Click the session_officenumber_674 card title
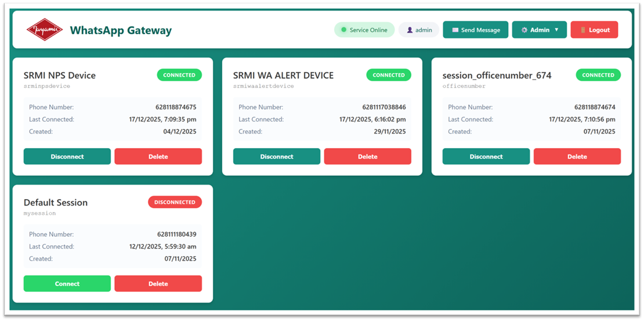 click(497, 75)
